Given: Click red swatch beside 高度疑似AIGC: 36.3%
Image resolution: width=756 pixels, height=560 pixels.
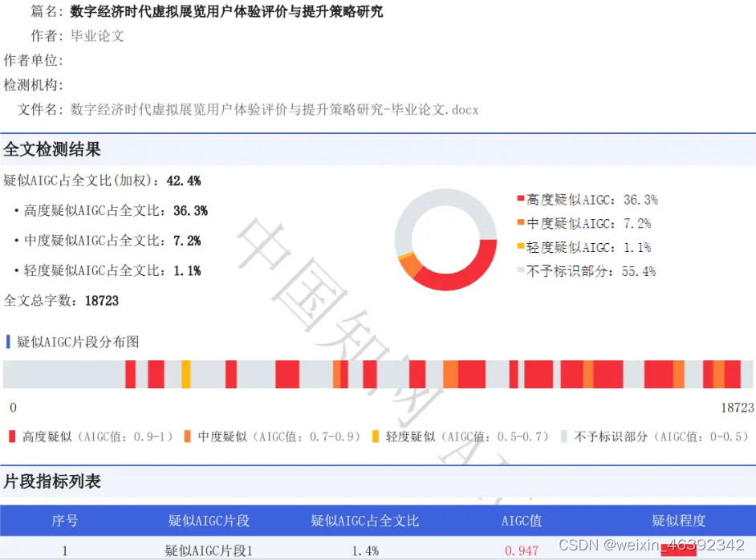Looking at the screenshot, I should (x=520, y=197).
